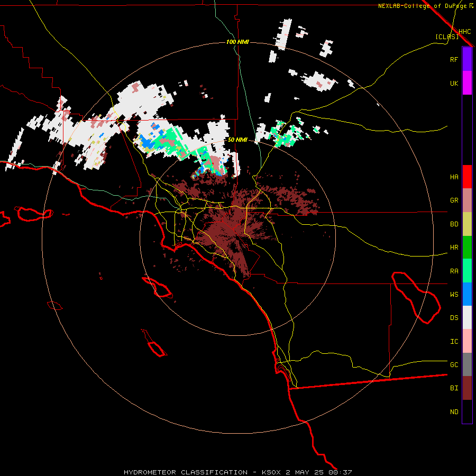This screenshot has height=476, width=476.
Task: Click the HA legend label
Action: (x=454, y=177)
